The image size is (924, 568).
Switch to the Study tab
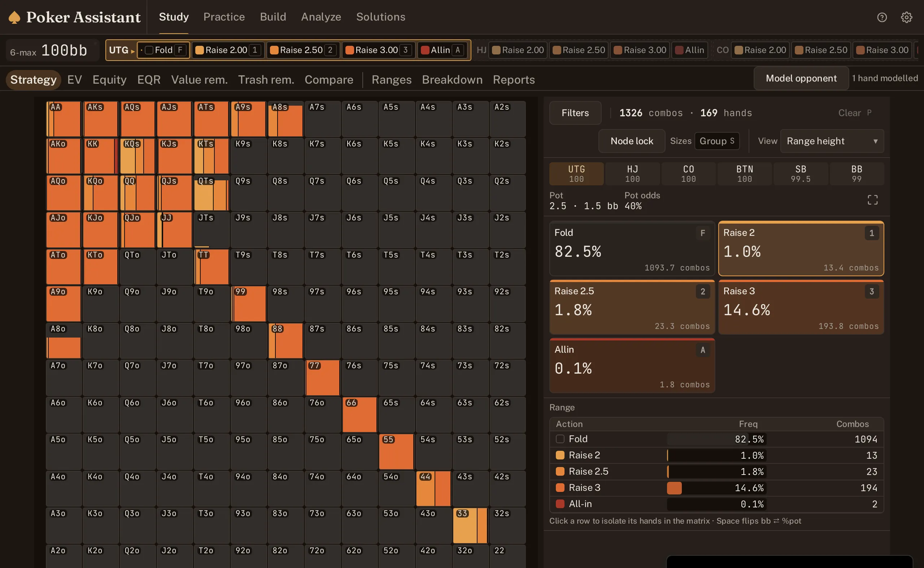[174, 17]
